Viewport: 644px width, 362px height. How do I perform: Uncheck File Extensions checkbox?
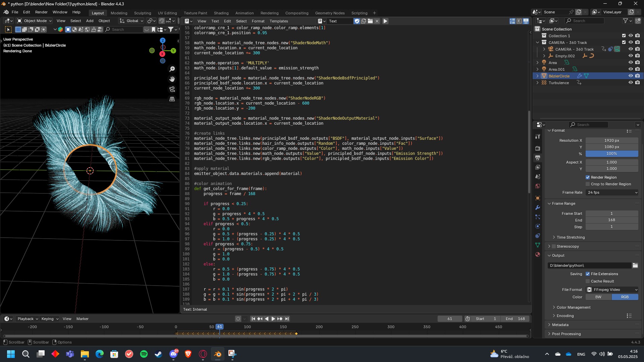pyautogui.click(x=588, y=274)
